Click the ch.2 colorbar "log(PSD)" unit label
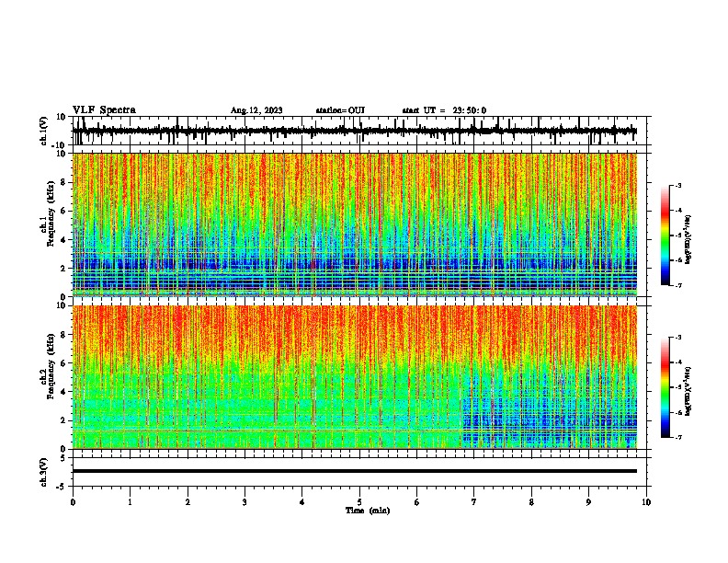Screen dimensions: 728x563 pyautogui.click(x=688, y=392)
